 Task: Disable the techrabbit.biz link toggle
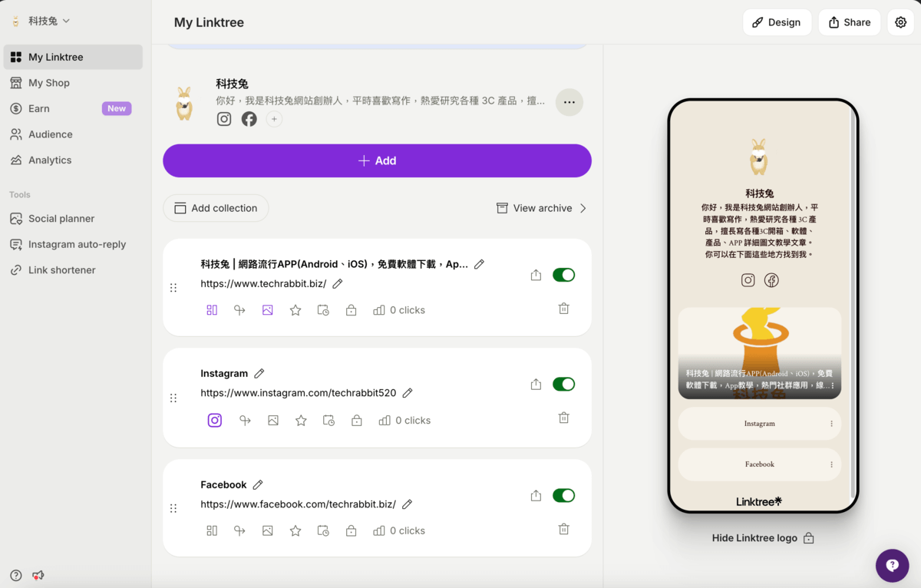click(563, 274)
